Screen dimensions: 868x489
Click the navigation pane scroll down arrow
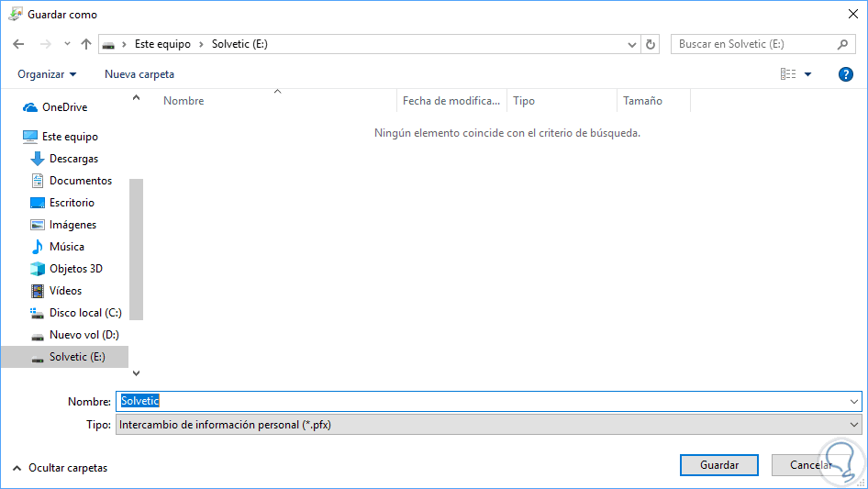pyautogui.click(x=136, y=373)
